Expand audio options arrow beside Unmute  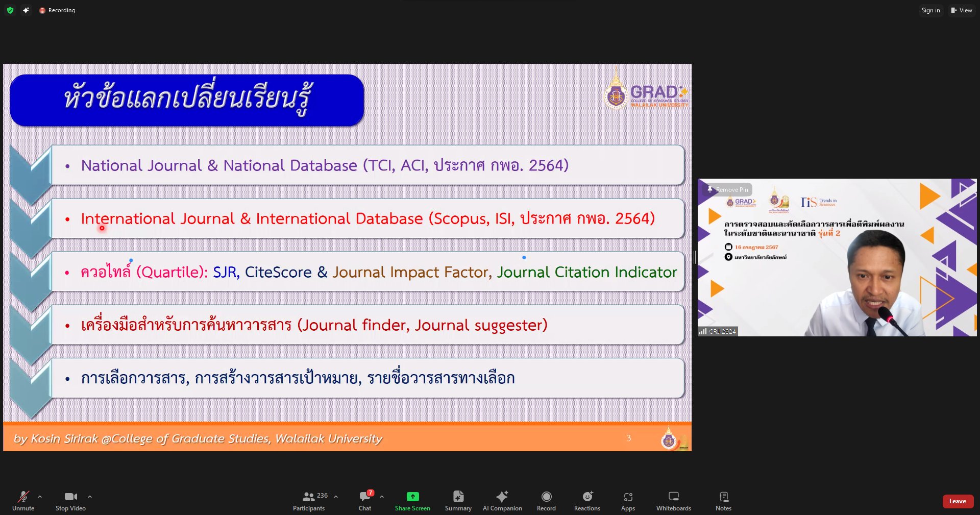pyautogui.click(x=40, y=497)
